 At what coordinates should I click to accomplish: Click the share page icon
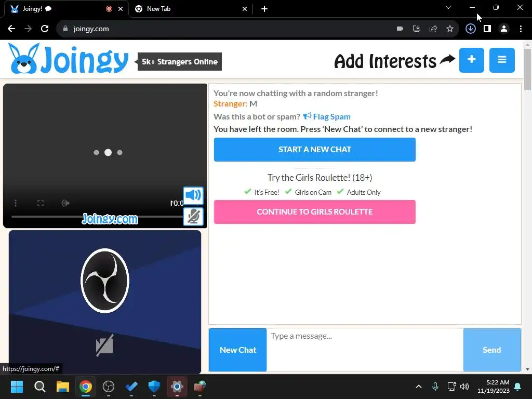click(433, 29)
